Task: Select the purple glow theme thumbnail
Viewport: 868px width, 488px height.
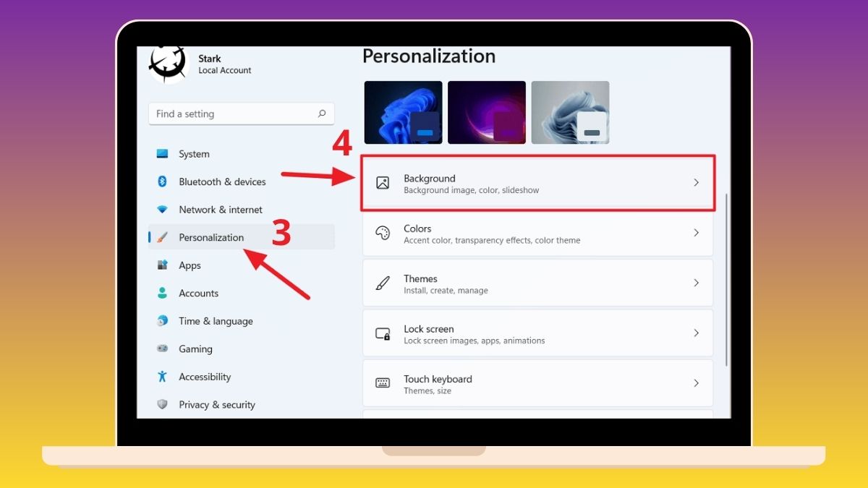Action: point(487,112)
